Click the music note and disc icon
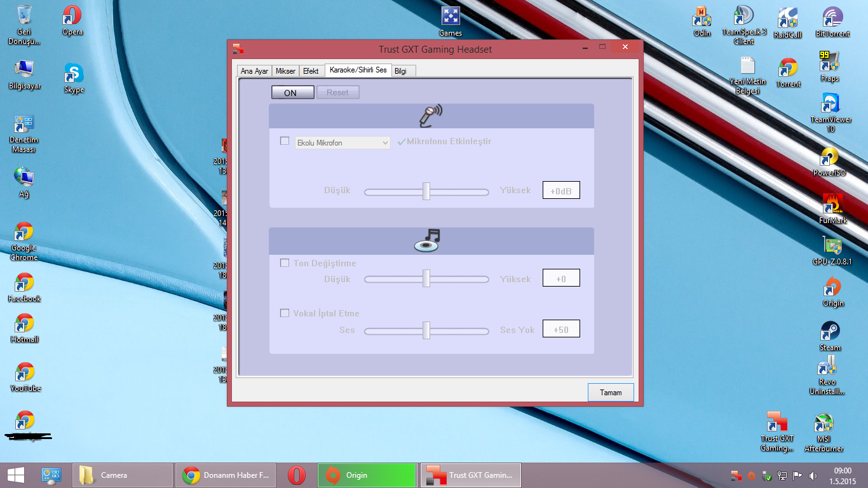Viewport: 868px width, 488px height. [428, 240]
